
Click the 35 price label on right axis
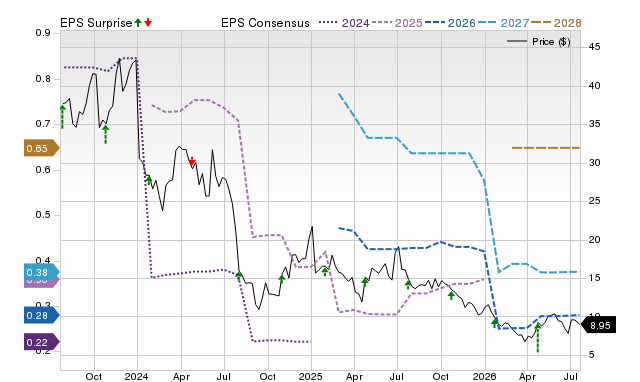[595, 124]
